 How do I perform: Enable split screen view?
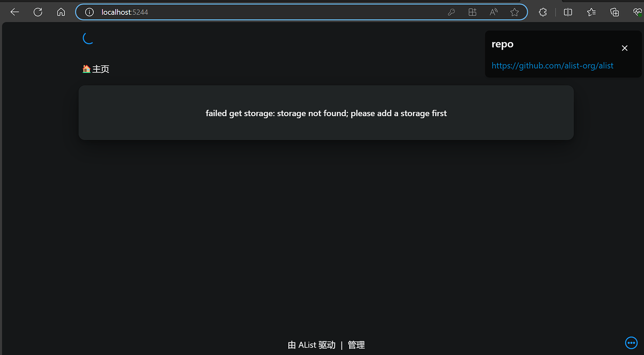pyautogui.click(x=568, y=12)
